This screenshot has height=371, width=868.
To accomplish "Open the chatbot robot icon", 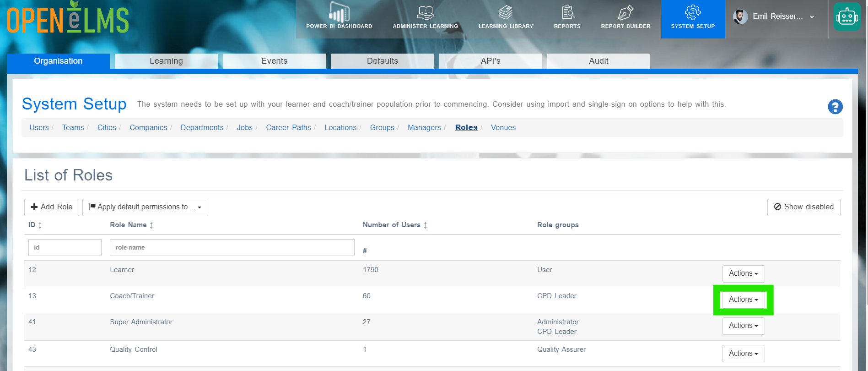I will click(847, 17).
